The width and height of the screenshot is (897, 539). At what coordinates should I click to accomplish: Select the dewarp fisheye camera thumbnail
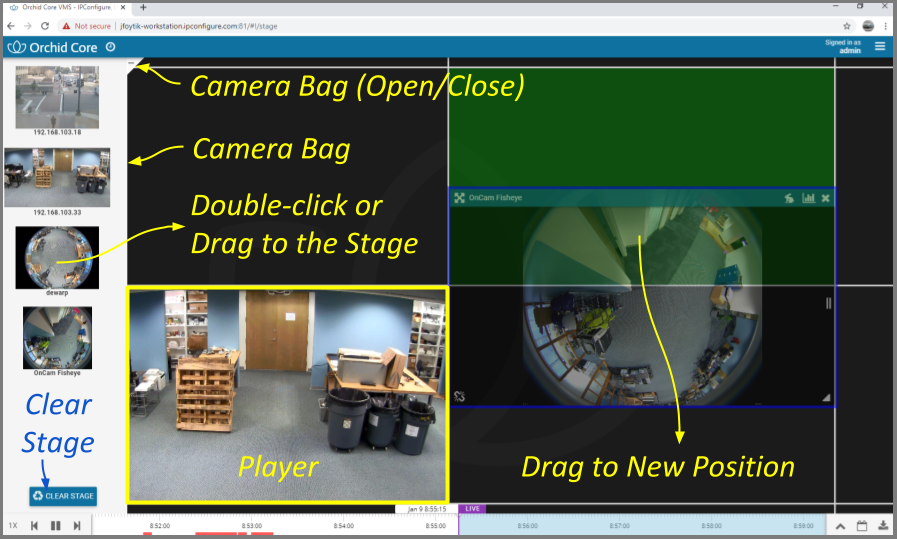[57, 257]
